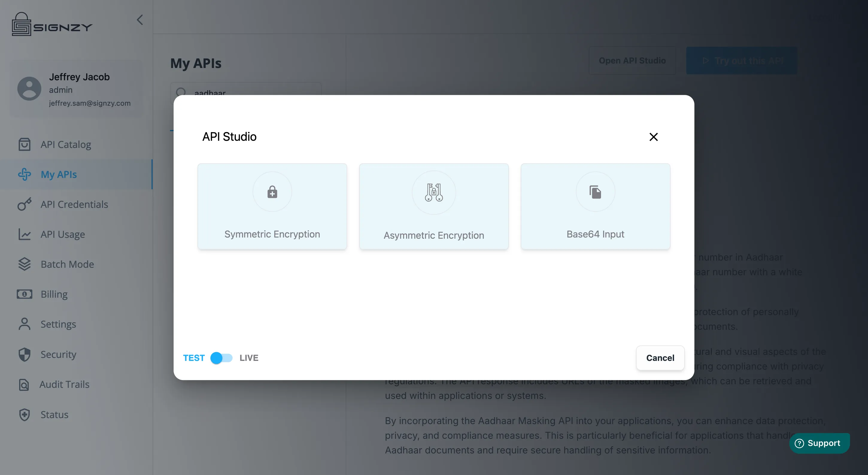Click the LIVE label
Viewport: 868px width, 475px height.
[249, 358]
